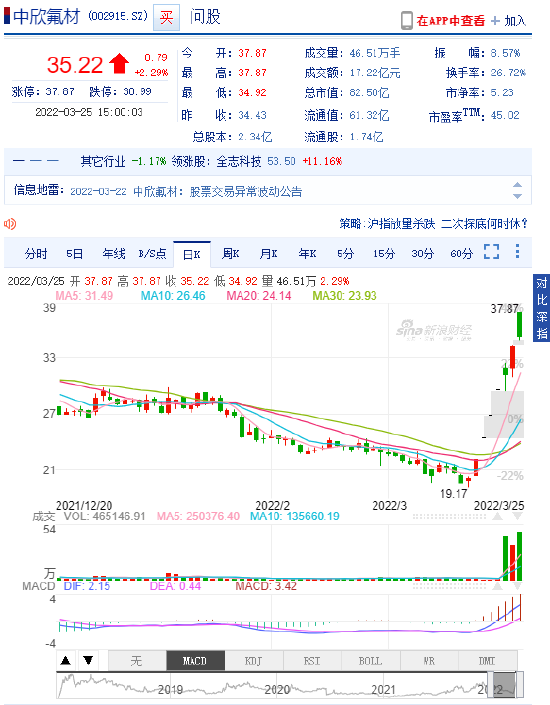Click 2020 on the overview timeline
This screenshot has height=705, width=550.
click(x=277, y=689)
